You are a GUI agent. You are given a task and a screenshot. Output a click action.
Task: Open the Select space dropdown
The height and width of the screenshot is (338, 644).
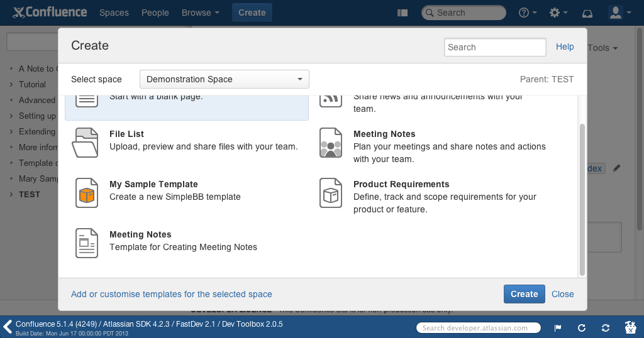224,79
